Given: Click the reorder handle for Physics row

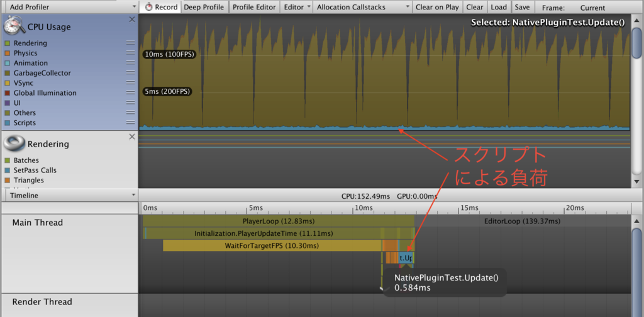Looking at the screenshot, I should (131, 53).
